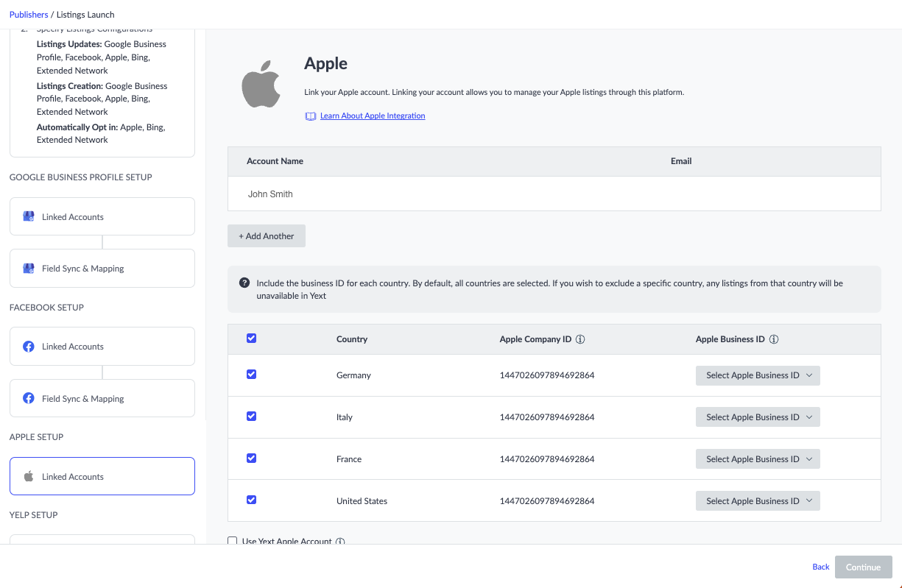Click the Apple heading title
The height and width of the screenshot is (588, 902).
click(325, 63)
